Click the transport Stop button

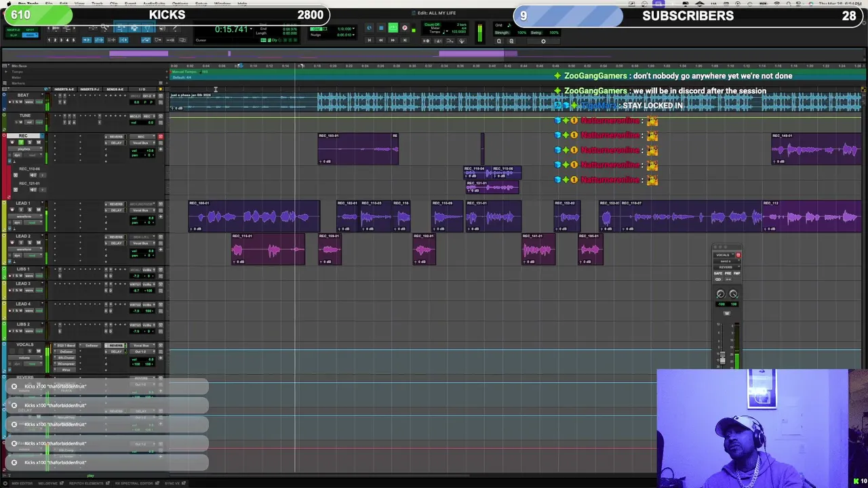pyautogui.click(x=381, y=28)
